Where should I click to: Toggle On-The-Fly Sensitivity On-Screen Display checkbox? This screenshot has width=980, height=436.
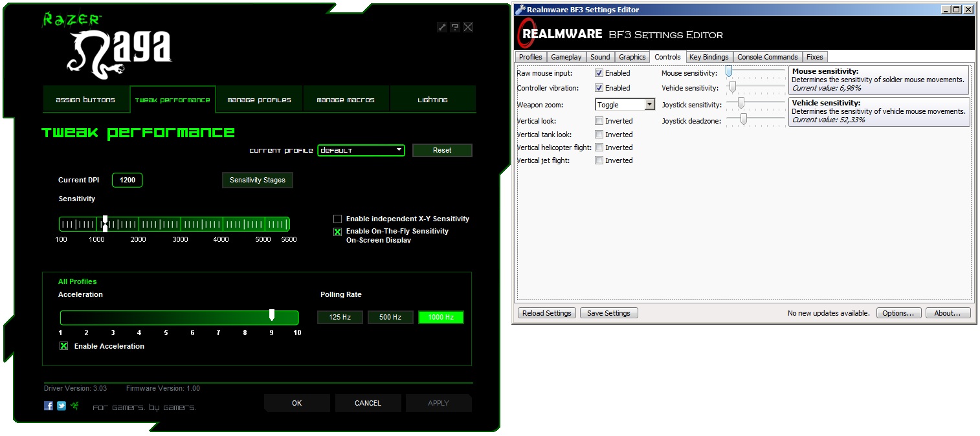pos(337,232)
